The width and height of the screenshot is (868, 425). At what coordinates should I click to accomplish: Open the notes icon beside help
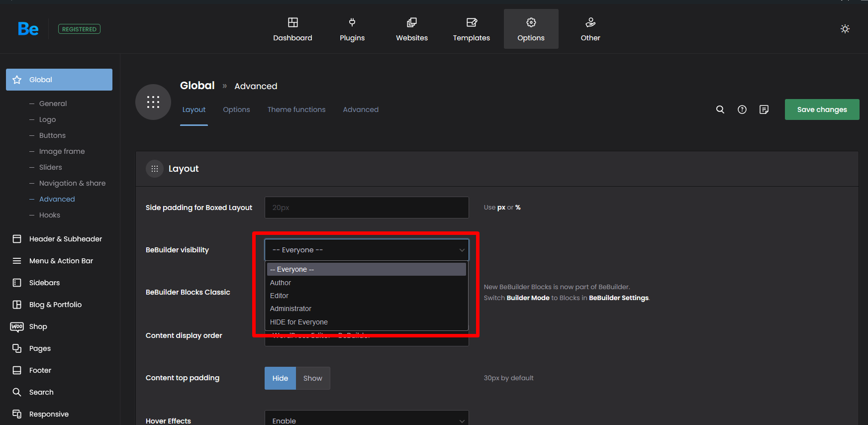coord(764,109)
